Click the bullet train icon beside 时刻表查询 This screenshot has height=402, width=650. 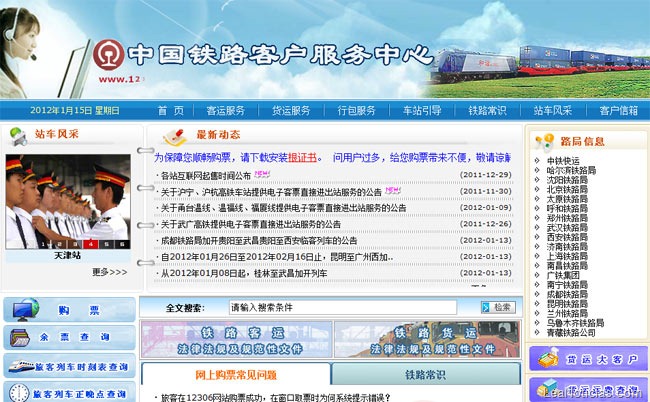[x=21, y=366]
